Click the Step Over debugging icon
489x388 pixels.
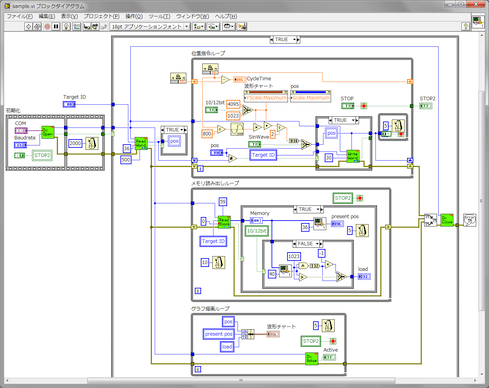(95, 26)
